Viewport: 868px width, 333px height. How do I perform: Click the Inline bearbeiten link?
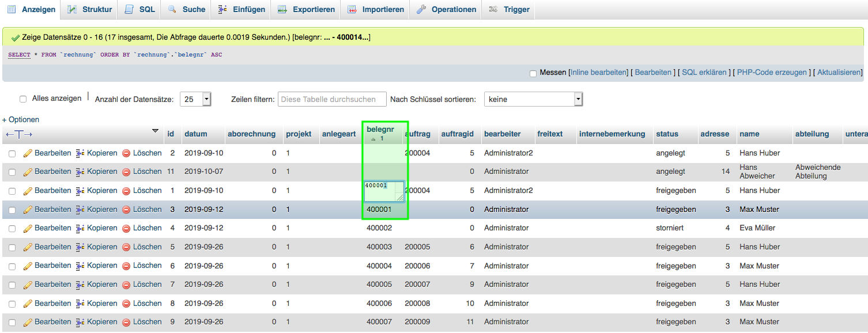pos(598,73)
